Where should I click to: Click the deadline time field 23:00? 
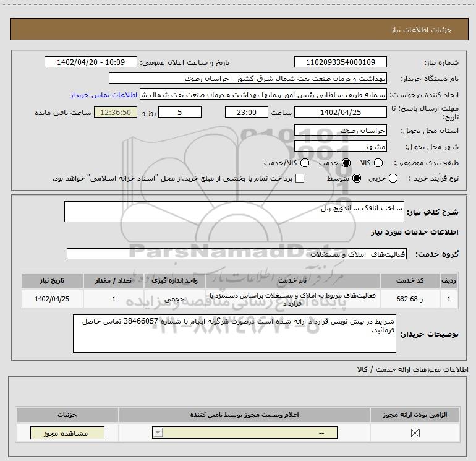click(247, 112)
